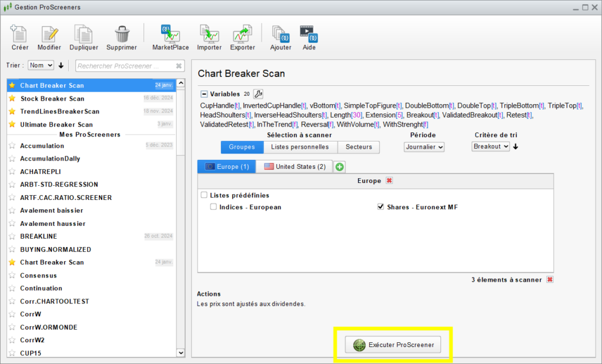Click the Modifier edit icon

[49, 34]
